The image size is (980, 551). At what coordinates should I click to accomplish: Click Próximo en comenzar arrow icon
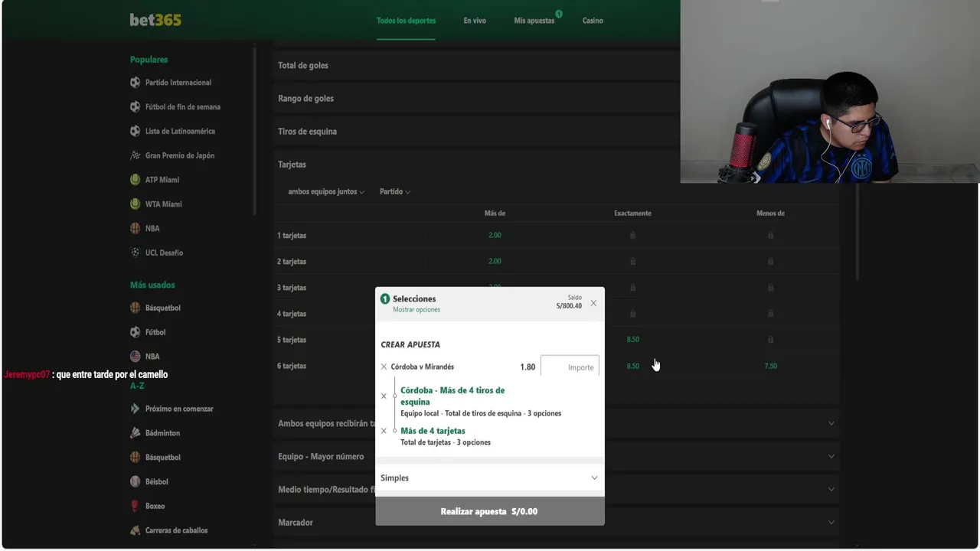pyautogui.click(x=136, y=409)
